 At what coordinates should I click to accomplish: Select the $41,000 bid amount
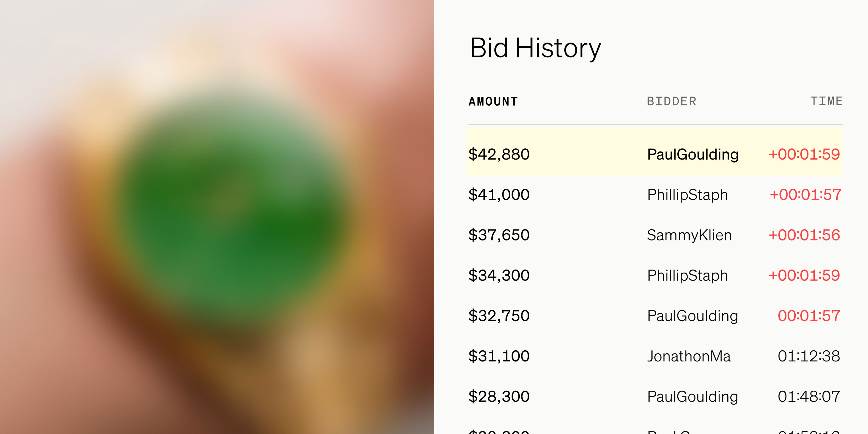tap(499, 195)
